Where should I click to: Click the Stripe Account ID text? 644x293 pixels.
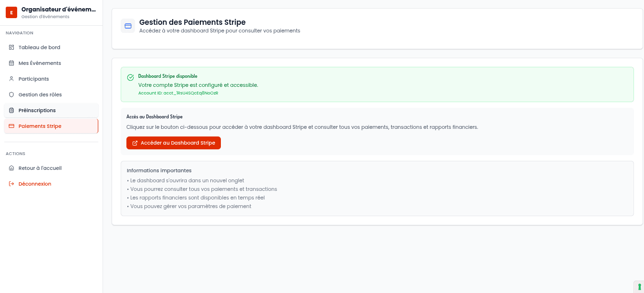(x=178, y=93)
